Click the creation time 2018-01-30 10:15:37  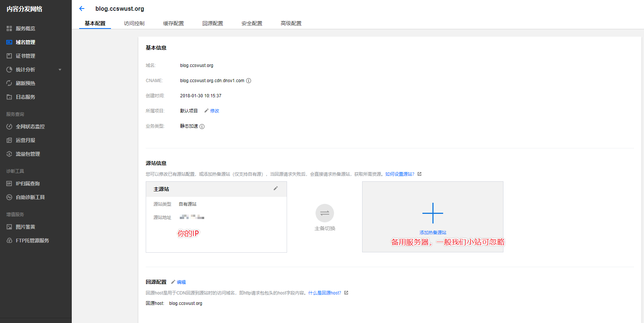(200, 96)
